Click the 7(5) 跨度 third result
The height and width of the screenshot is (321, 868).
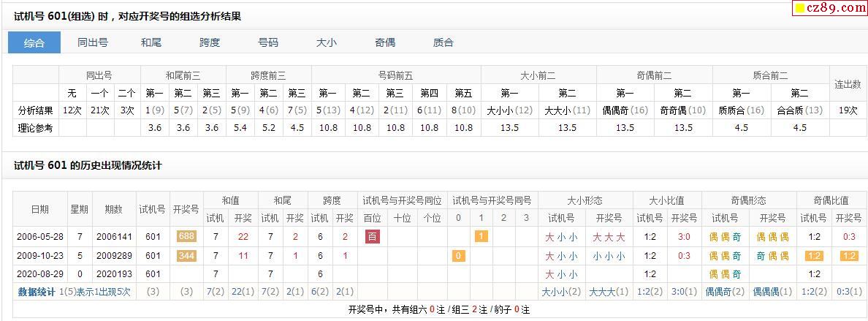click(x=297, y=110)
